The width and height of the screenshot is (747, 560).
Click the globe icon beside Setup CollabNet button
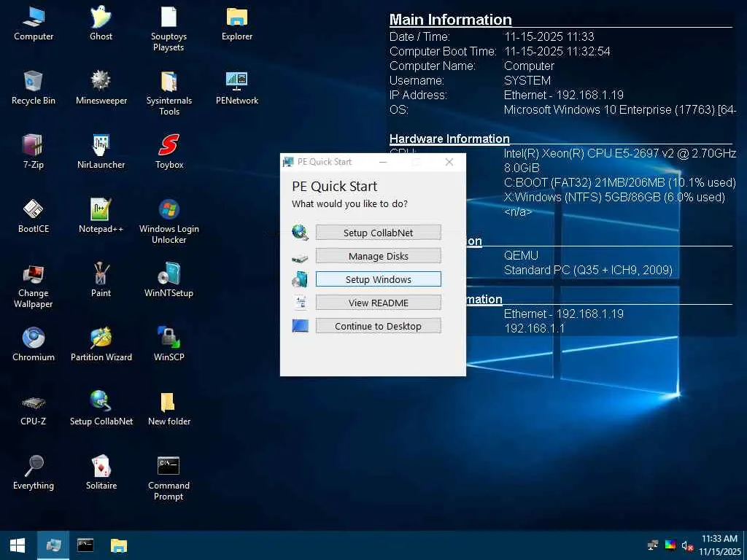300,233
